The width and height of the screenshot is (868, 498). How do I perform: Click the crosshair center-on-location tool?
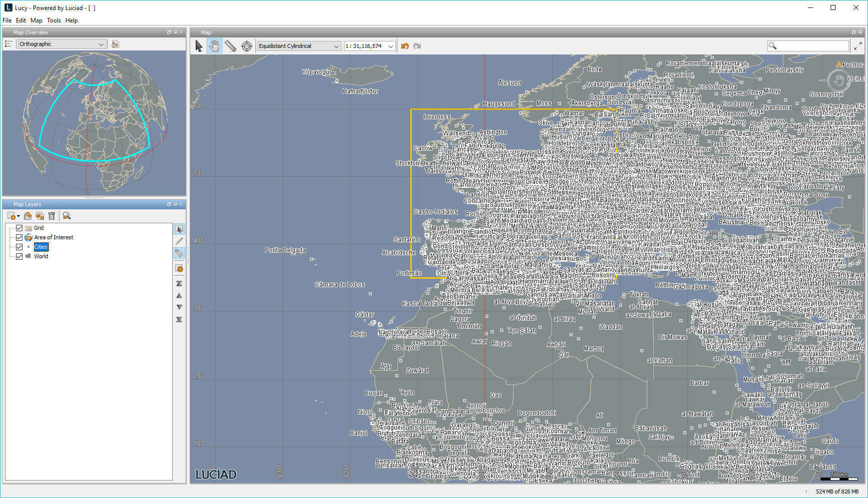coord(247,46)
